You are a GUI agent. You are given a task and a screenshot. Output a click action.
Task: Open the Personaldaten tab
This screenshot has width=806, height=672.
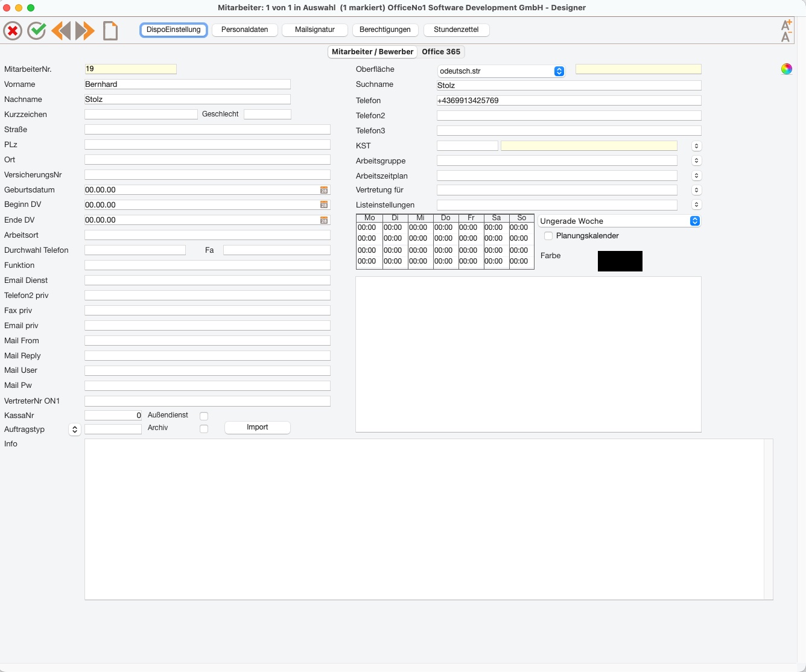245,30
